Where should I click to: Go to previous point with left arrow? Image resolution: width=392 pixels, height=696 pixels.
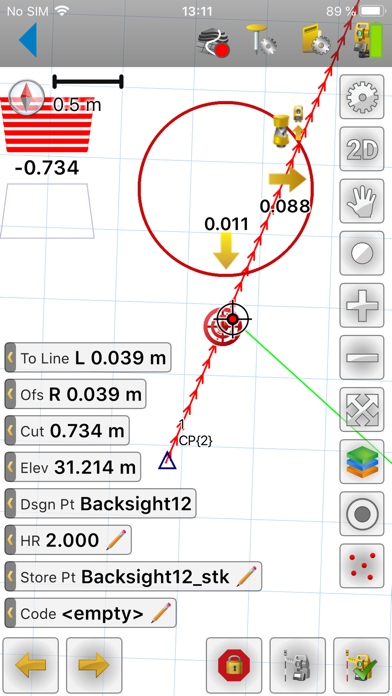[x=31, y=665]
